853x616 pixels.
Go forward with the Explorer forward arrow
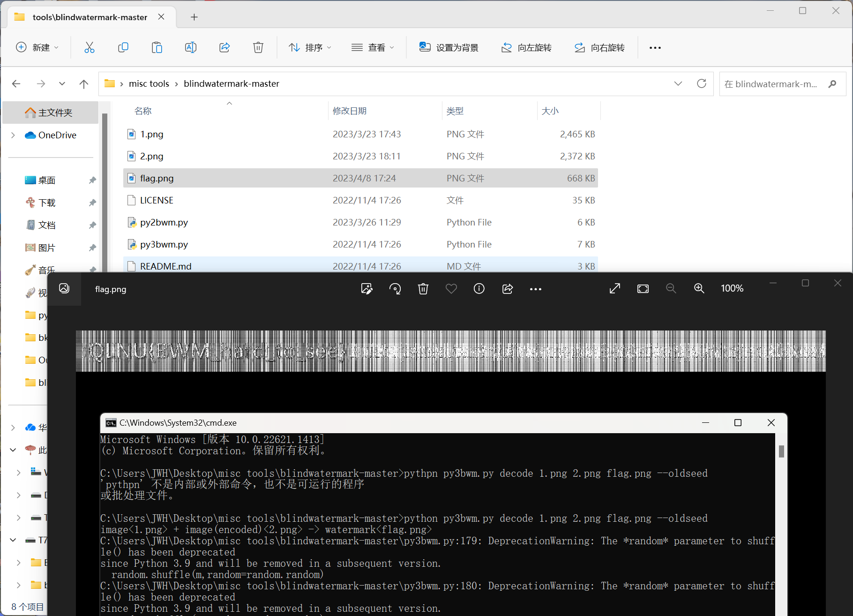(x=41, y=83)
